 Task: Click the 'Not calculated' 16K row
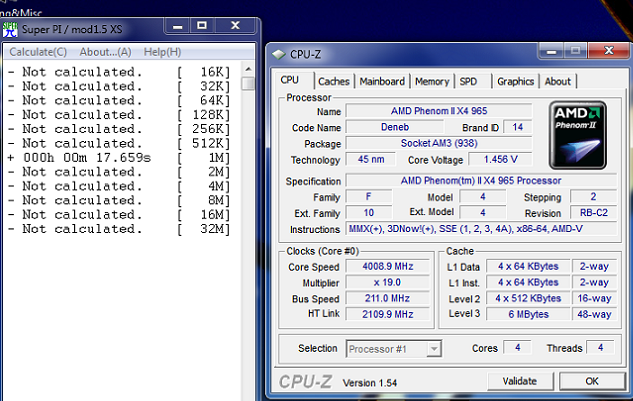tap(118, 72)
